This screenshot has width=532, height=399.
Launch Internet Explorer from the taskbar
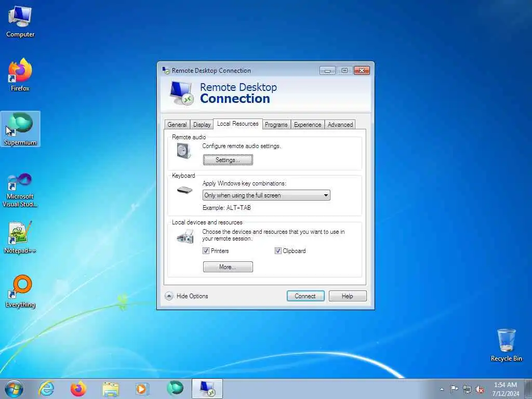click(46, 389)
